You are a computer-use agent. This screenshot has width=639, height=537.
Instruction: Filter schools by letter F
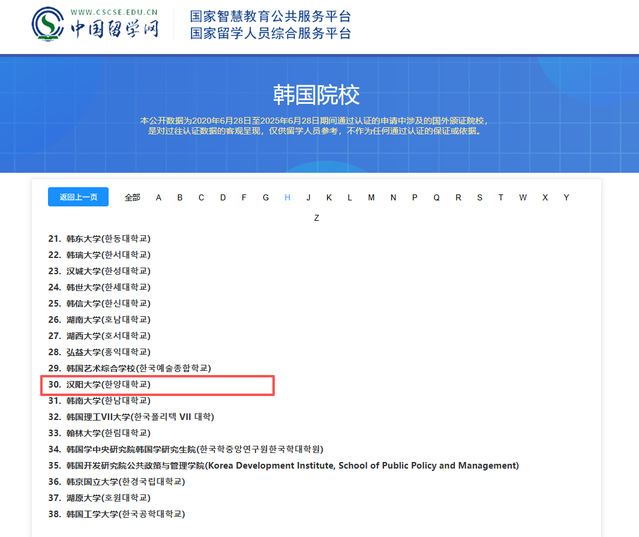click(244, 198)
